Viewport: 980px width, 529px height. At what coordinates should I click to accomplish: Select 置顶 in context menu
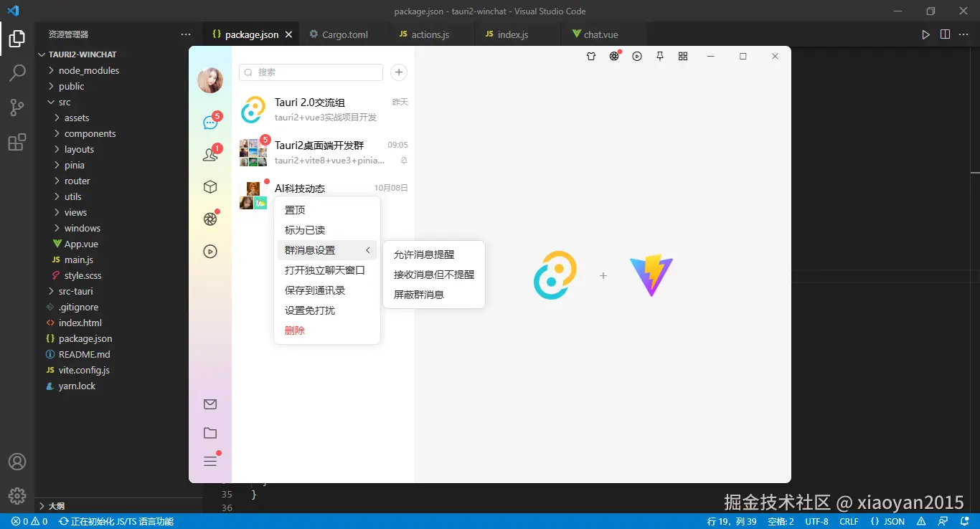[x=326, y=210]
